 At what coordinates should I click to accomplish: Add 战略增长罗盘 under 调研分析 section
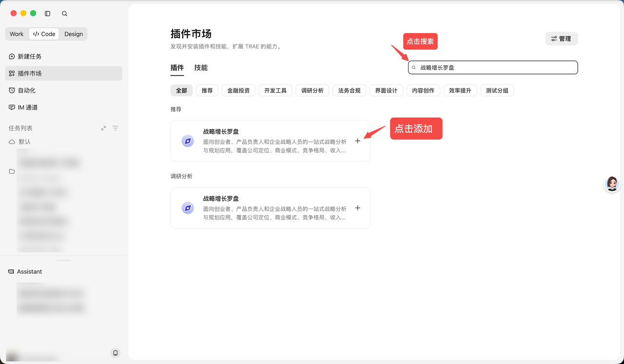(x=357, y=208)
